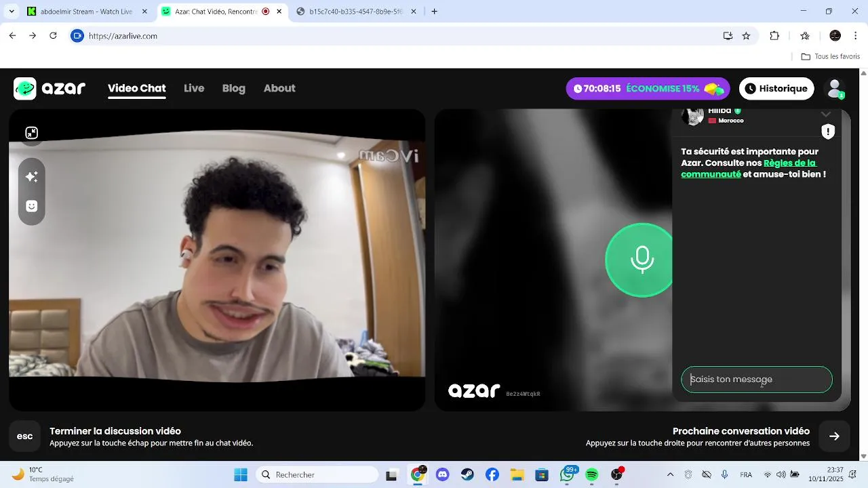The height and width of the screenshot is (488, 868).
Task: Open a new browser tab
Action: (435, 12)
